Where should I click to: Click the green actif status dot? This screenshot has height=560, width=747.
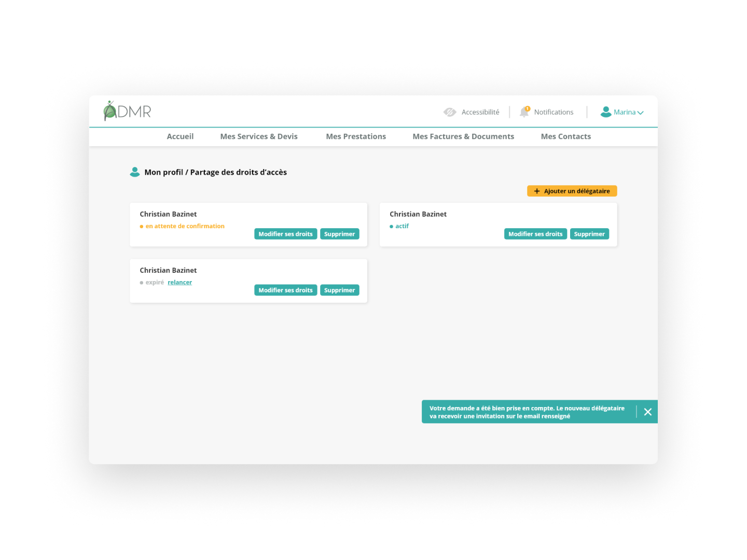pos(392,226)
